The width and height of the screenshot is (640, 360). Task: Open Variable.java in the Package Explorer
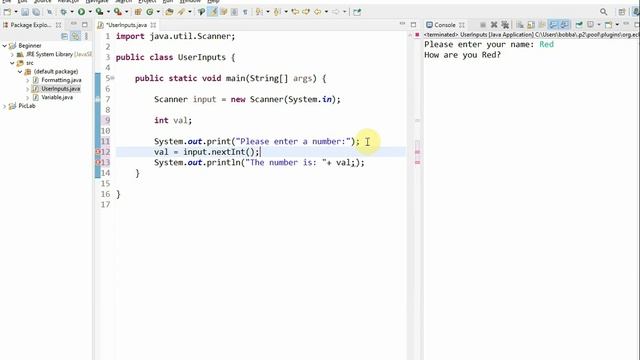point(57,97)
